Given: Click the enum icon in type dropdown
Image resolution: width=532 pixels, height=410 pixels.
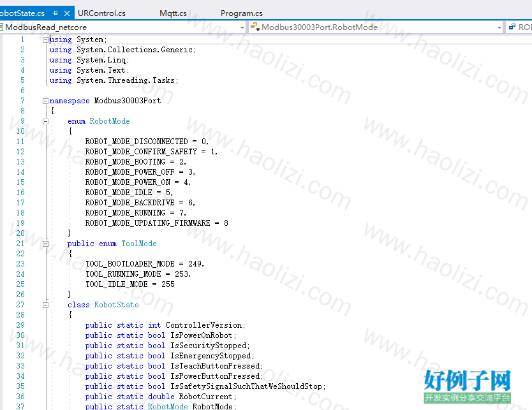Looking at the screenshot, I should click(x=255, y=27).
